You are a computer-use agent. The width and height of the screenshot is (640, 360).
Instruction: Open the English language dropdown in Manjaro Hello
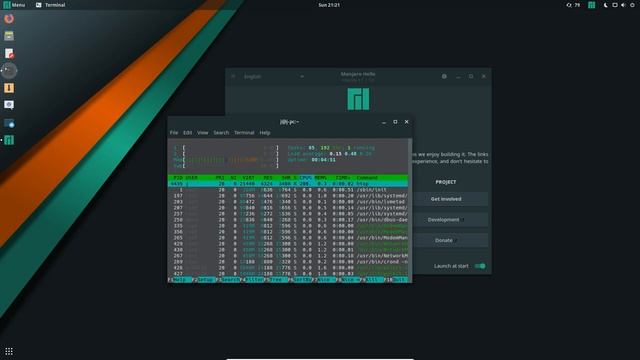click(273, 76)
